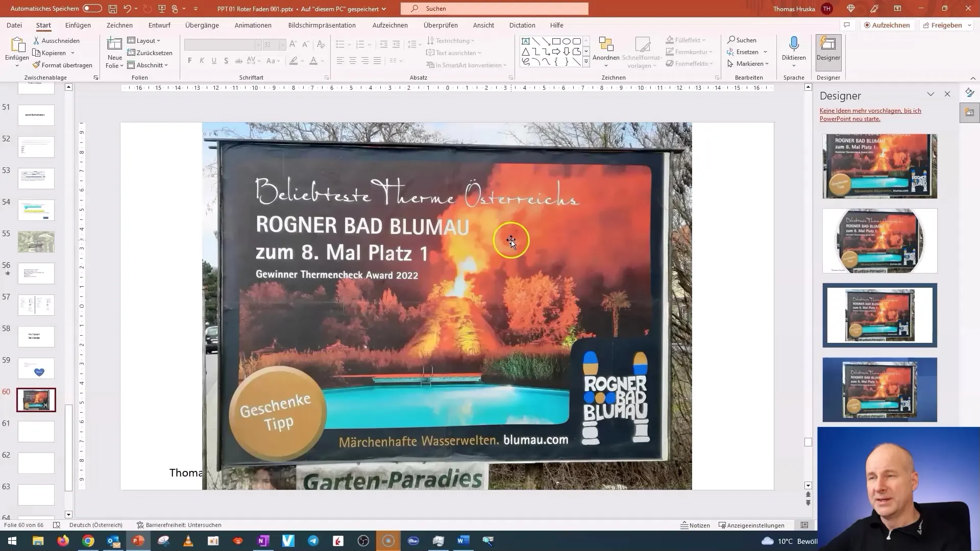Select the rectangle shape in gallery
The height and width of the screenshot is (551, 980).
556,41
